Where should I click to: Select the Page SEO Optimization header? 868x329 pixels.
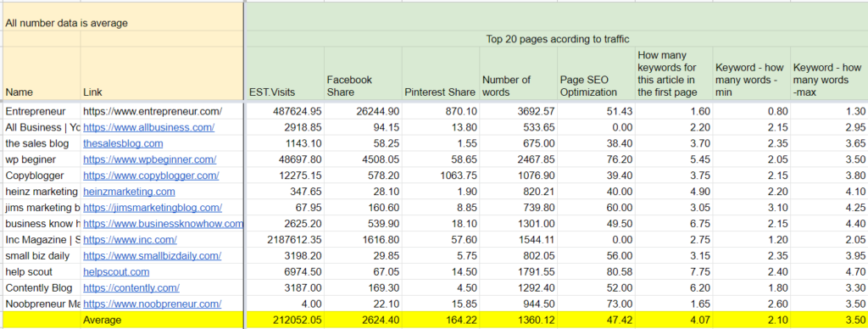point(596,73)
